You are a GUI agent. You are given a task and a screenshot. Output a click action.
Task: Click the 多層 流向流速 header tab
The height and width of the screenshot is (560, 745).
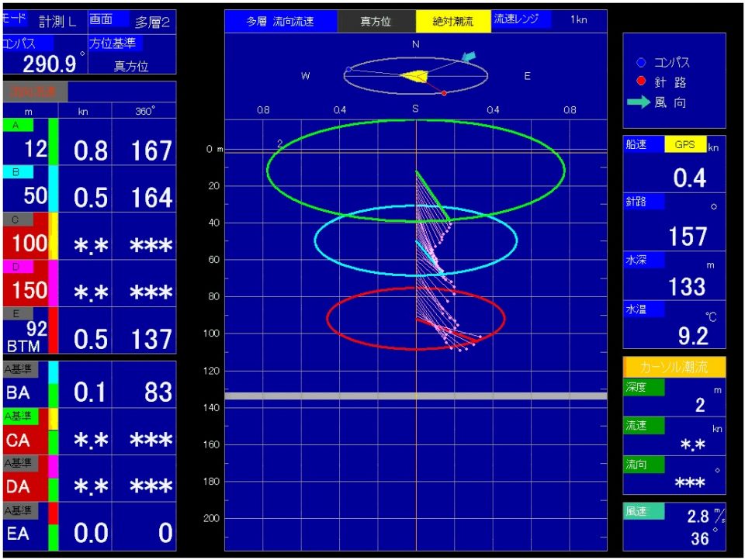(280, 22)
